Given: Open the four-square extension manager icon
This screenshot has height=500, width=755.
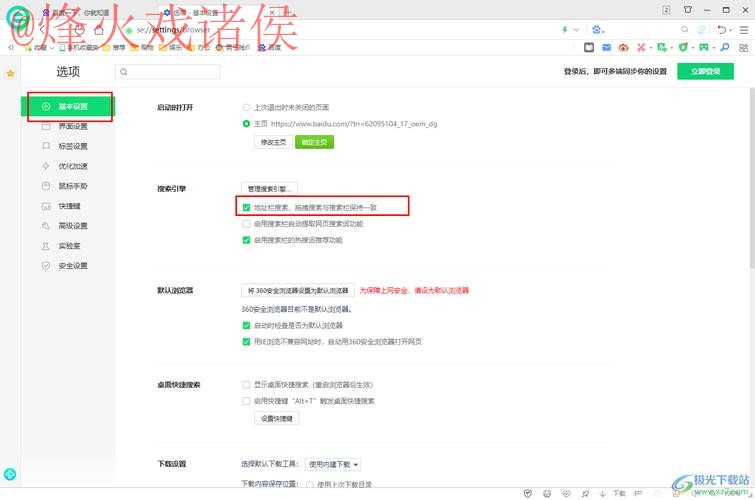Looking at the screenshot, I should pyautogui.click(x=744, y=48).
